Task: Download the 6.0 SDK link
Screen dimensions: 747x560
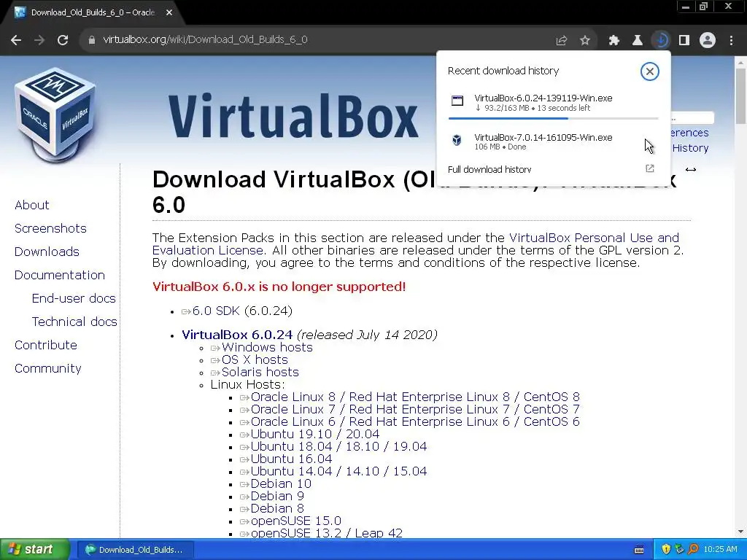Action: [216, 311]
